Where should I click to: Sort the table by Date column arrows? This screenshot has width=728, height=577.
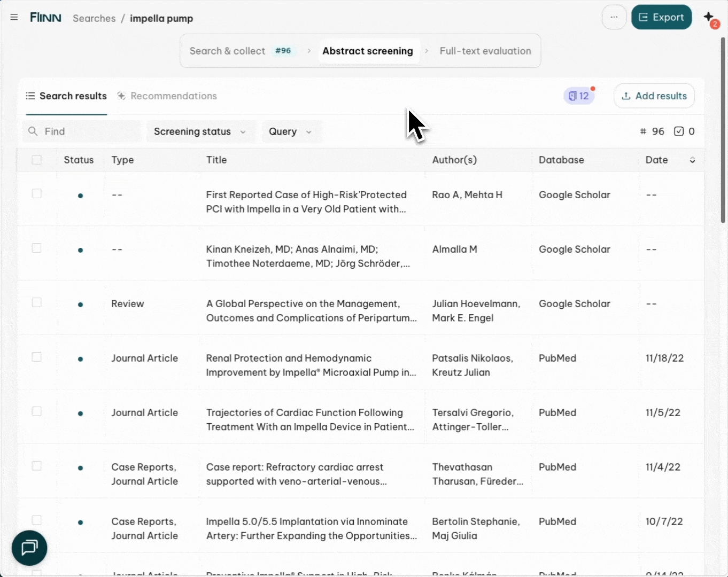tap(692, 160)
